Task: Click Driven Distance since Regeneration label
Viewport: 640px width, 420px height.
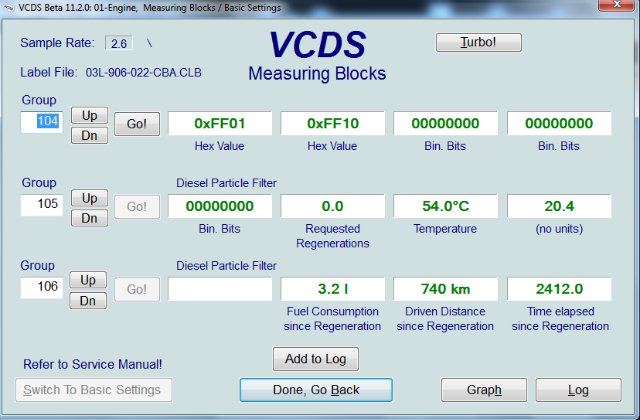Action: 445,319
